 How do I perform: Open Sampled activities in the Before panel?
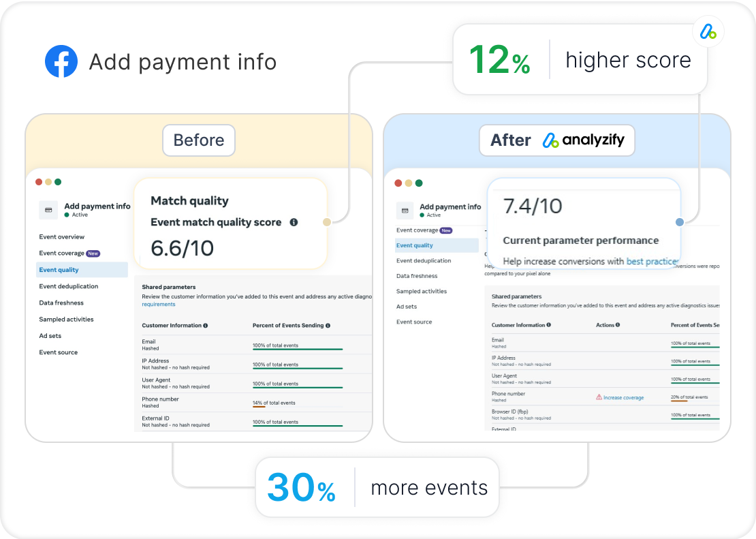66,320
